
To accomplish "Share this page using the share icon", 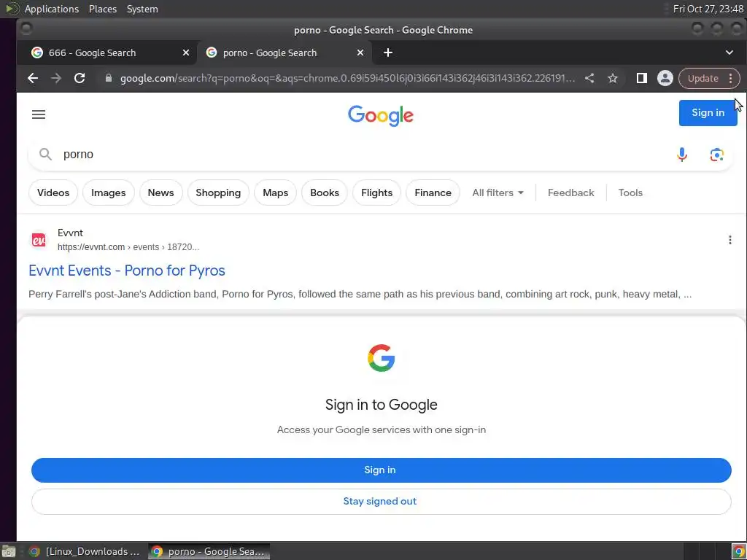I will [x=589, y=78].
